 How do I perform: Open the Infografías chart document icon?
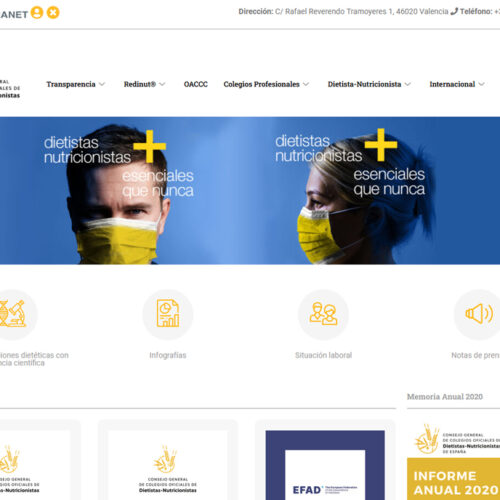(168, 314)
